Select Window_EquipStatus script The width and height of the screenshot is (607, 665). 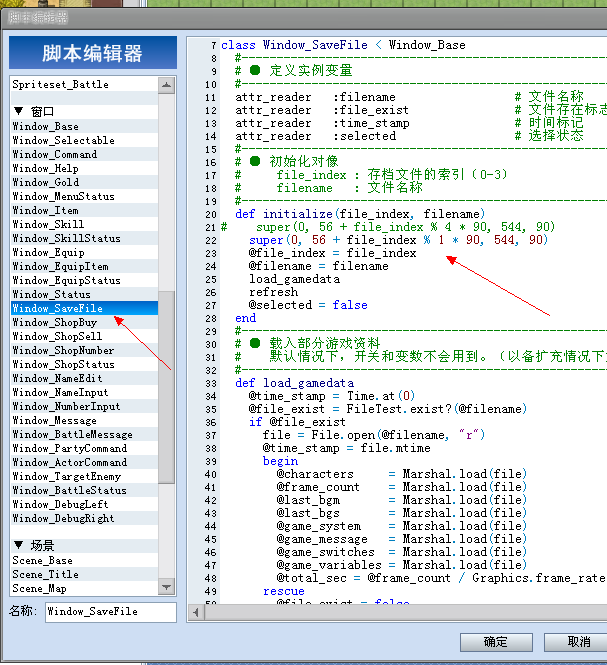tap(84, 280)
